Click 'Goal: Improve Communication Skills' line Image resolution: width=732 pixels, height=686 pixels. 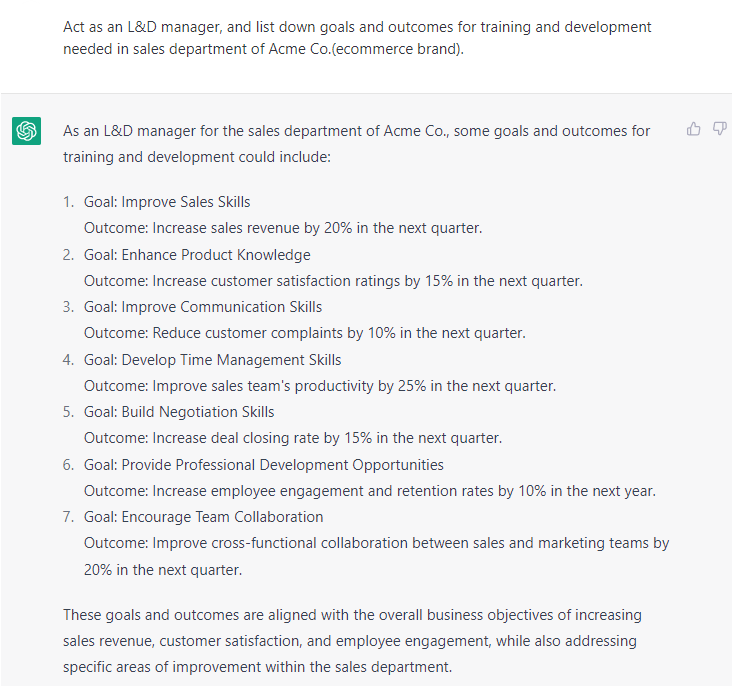click(x=203, y=307)
